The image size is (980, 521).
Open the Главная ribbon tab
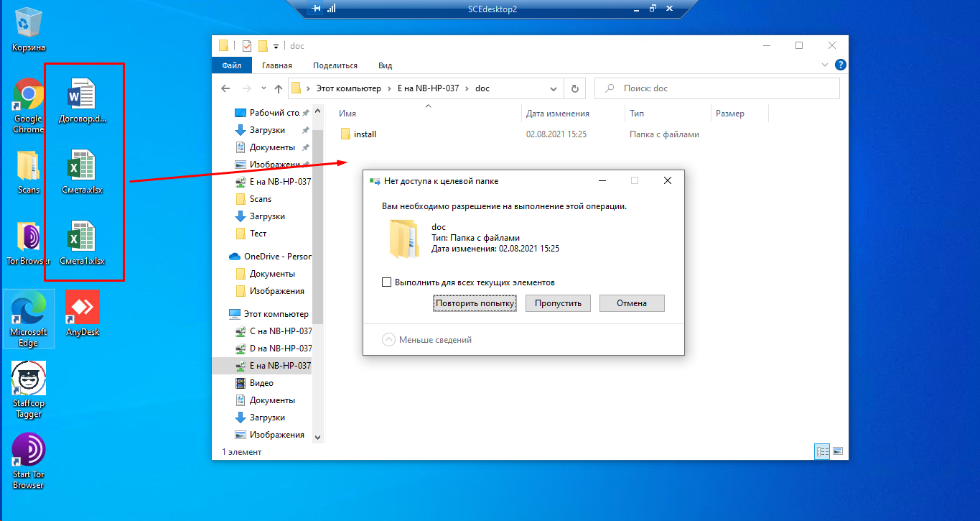(x=276, y=65)
